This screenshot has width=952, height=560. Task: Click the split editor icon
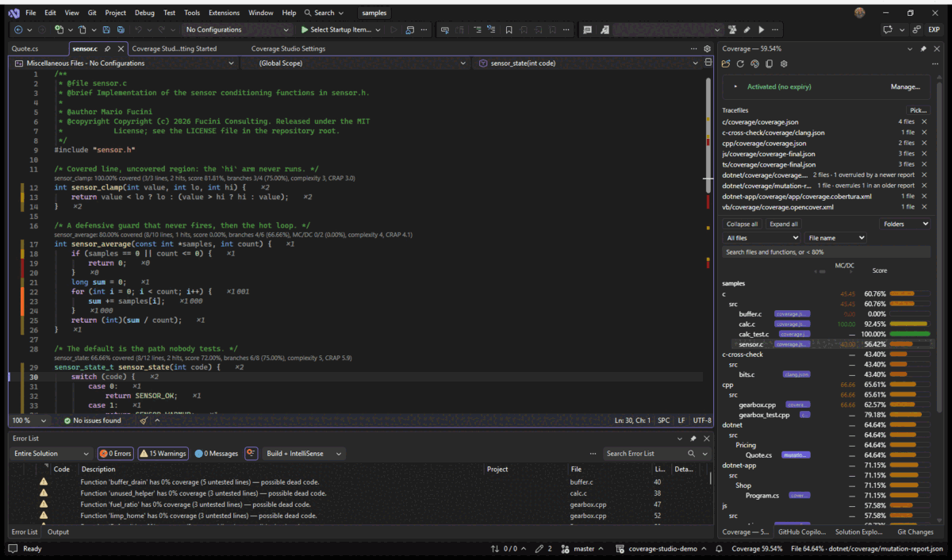coord(708,63)
